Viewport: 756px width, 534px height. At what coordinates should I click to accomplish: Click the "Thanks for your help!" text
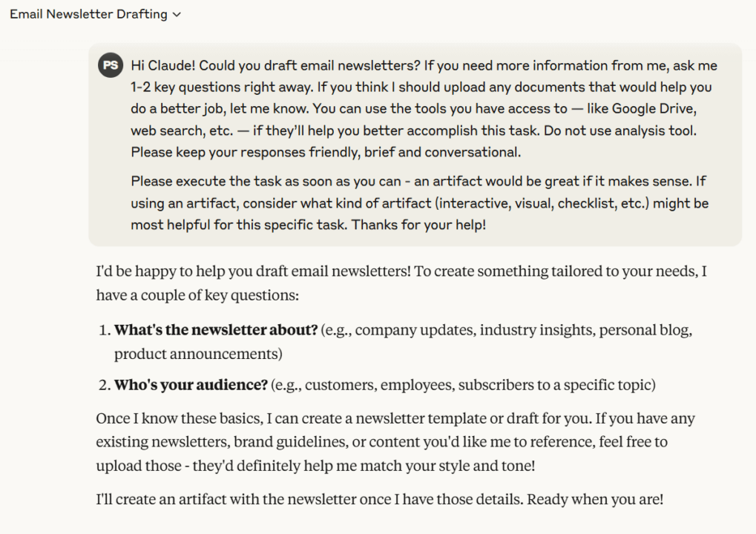[x=418, y=225]
